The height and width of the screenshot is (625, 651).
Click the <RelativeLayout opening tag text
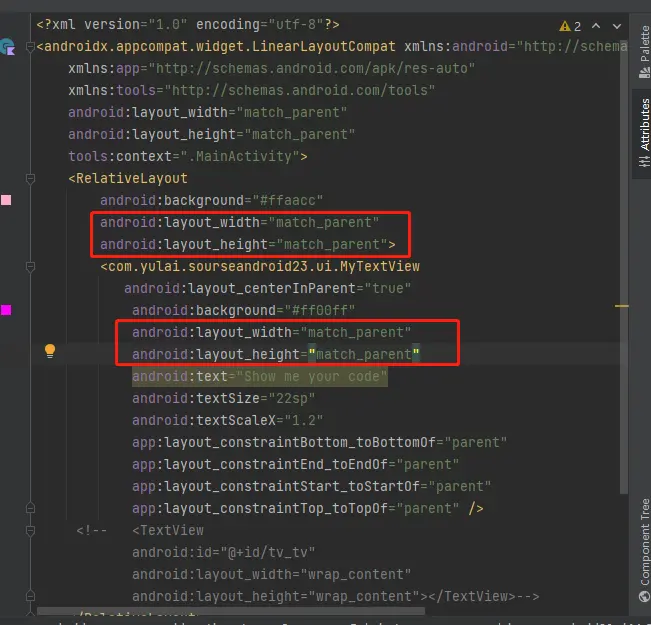pyautogui.click(x=128, y=179)
